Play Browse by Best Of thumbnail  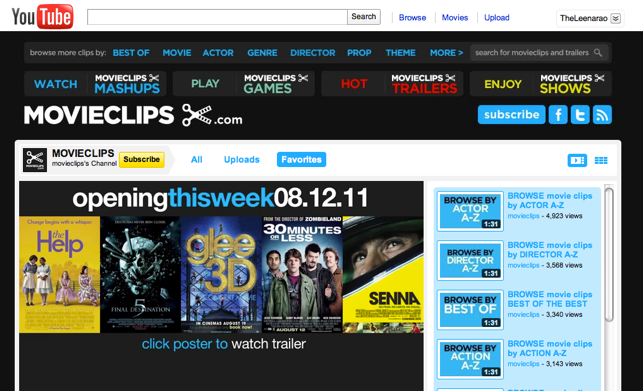point(470,310)
